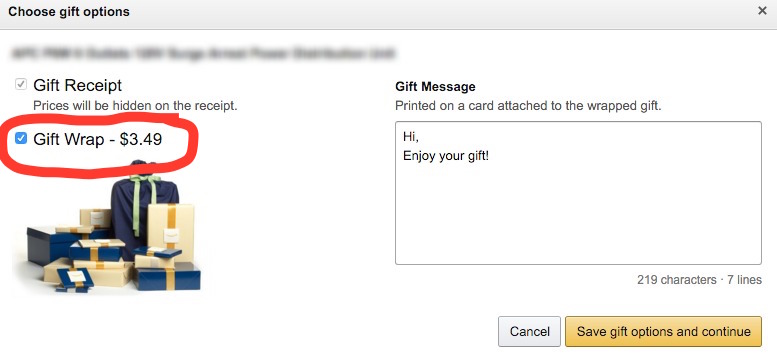The image size is (777, 361).
Task: Click the gift wrap preview image
Action: [108, 228]
